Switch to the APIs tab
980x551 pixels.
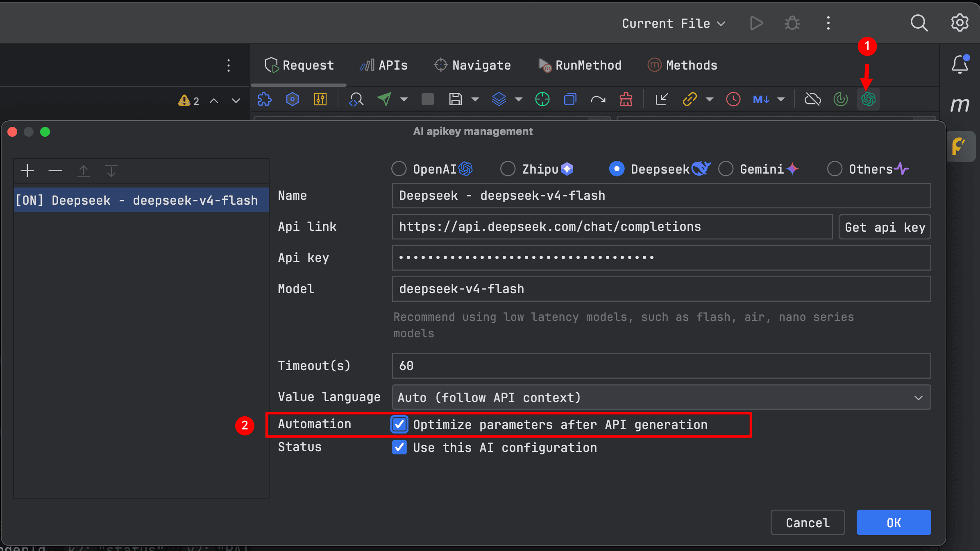[x=383, y=65]
